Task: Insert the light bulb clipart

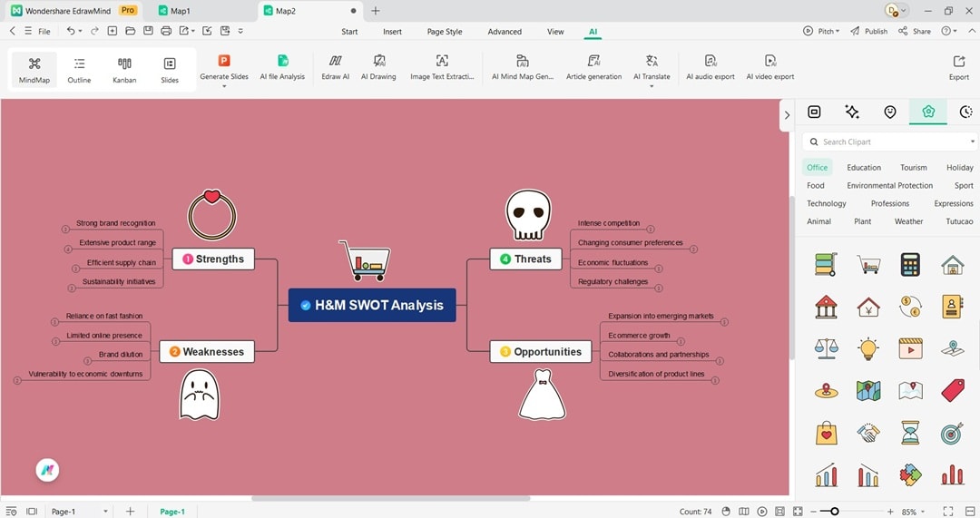Action: click(868, 348)
